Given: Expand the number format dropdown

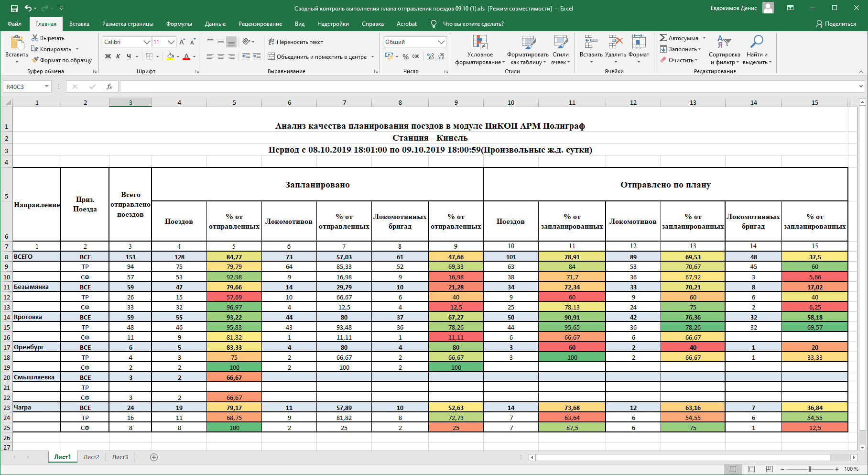Looking at the screenshot, I should point(441,42).
